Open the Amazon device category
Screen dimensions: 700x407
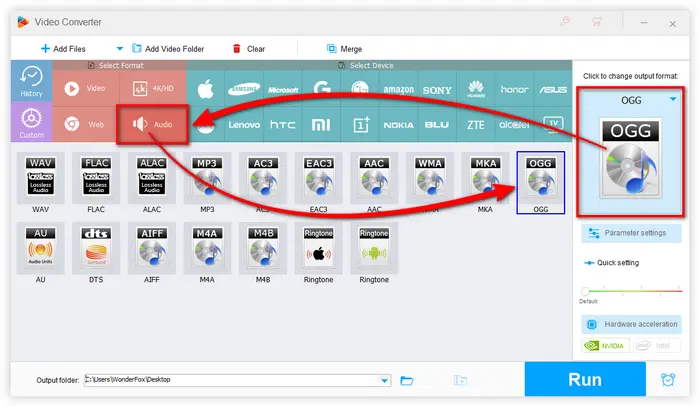[x=398, y=89]
